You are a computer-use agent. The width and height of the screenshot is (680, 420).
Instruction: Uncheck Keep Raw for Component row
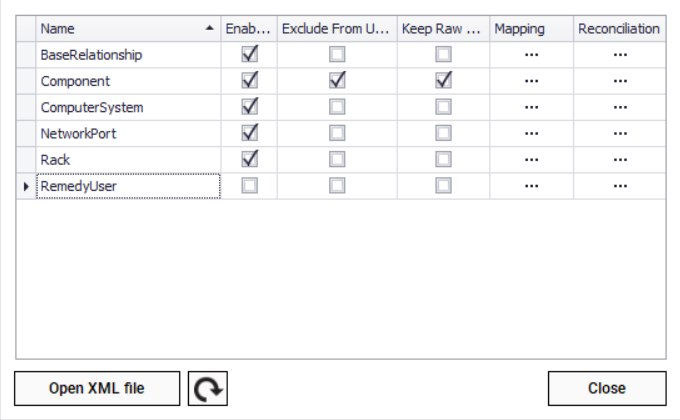point(443,81)
